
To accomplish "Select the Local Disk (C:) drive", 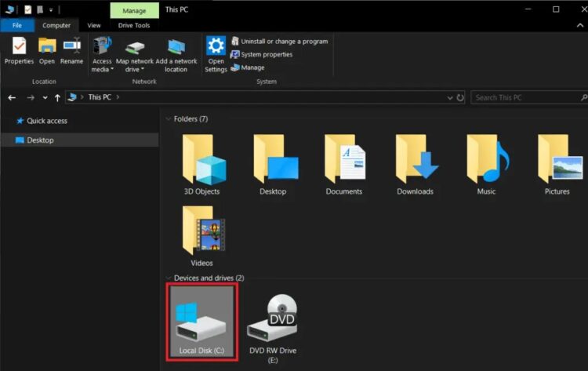I will pyautogui.click(x=201, y=322).
